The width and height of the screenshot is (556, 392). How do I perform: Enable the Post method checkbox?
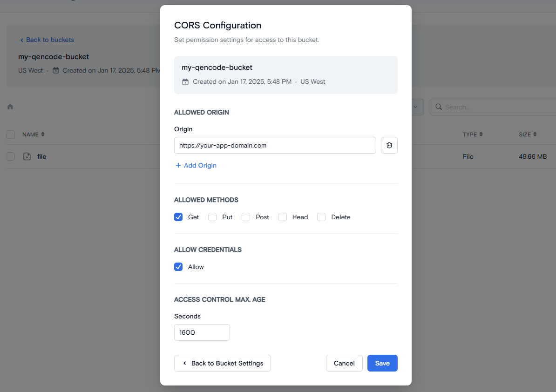(246, 217)
